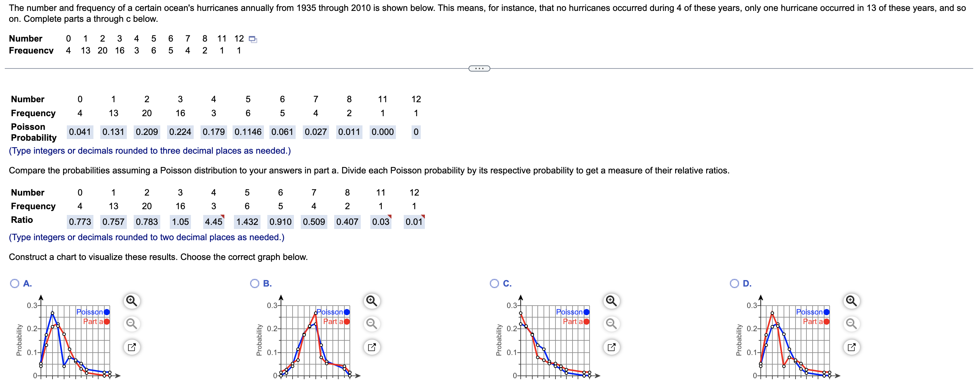Zoom out on graph D
This screenshot has width=980, height=385.
pos(851,324)
